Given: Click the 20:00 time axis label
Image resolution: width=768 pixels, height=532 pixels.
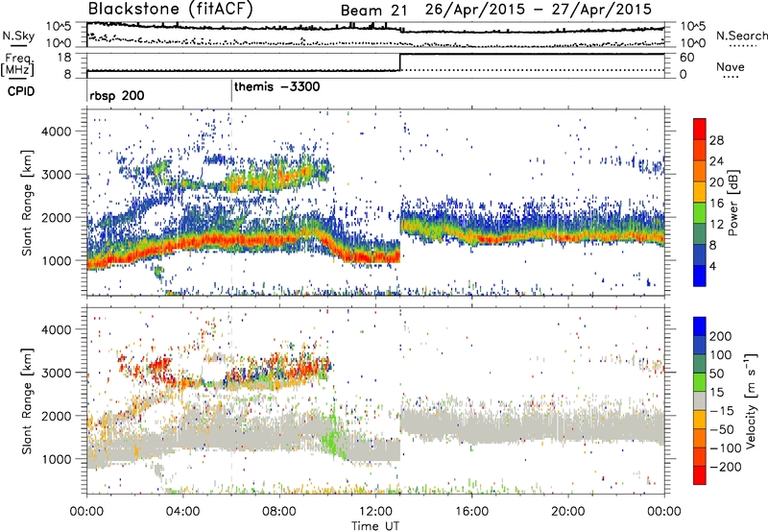Looking at the screenshot, I should coord(567,511).
